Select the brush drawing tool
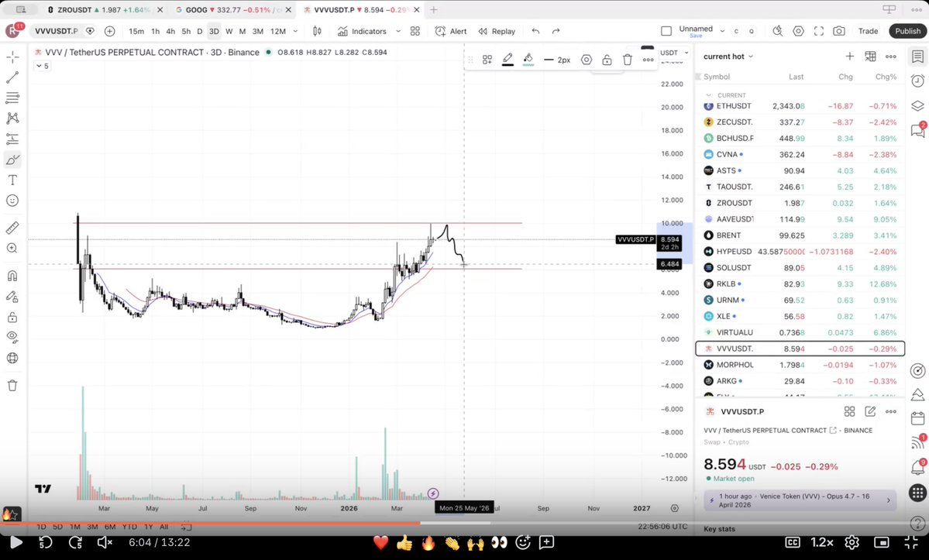This screenshot has width=929, height=560. coord(12,160)
